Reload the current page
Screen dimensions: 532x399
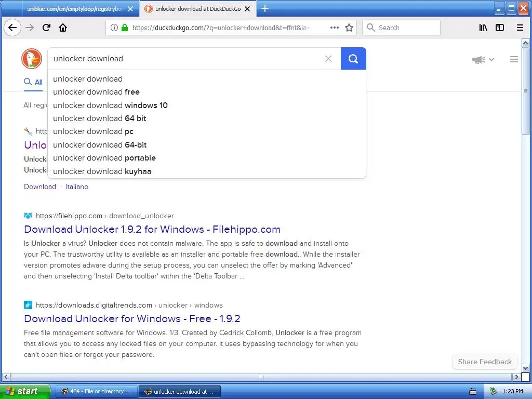[46, 28]
